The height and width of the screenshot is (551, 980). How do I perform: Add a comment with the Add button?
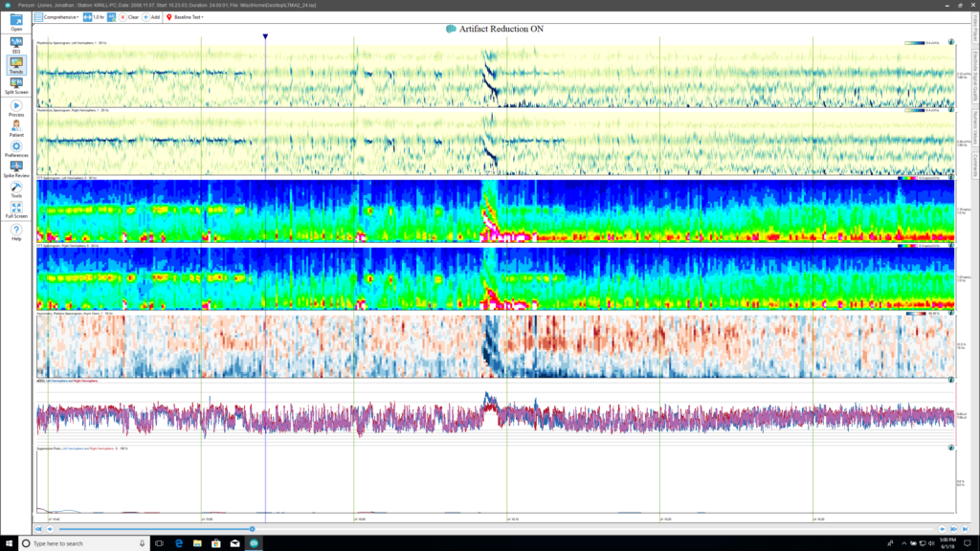click(x=151, y=17)
